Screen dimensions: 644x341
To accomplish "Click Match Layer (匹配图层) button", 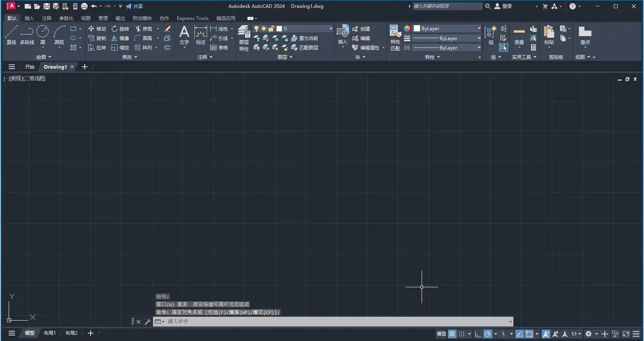I will [x=304, y=47].
